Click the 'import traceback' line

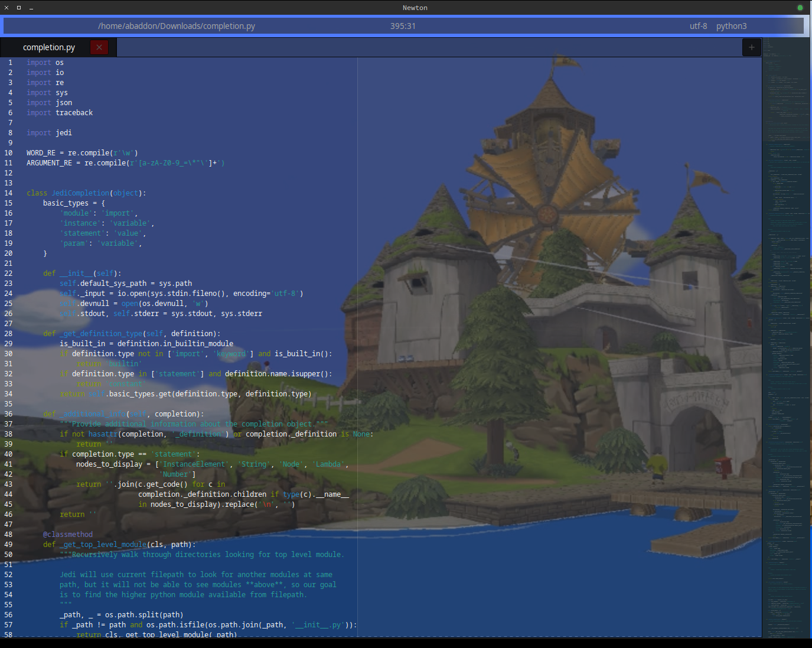click(x=60, y=113)
